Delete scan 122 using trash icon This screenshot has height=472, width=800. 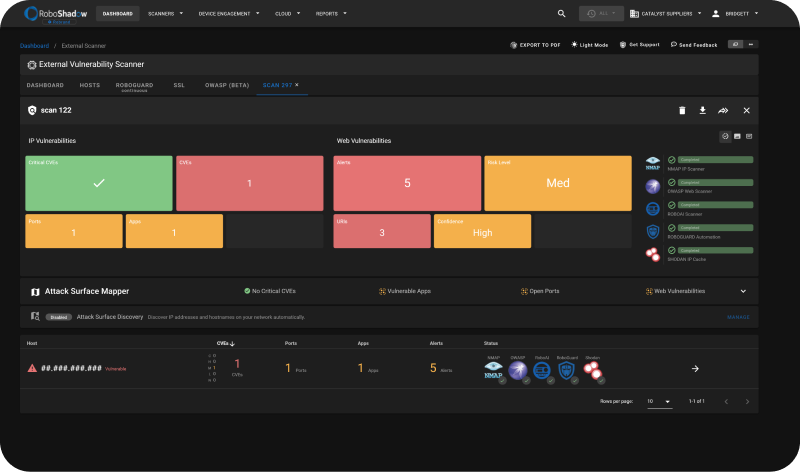tap(682, 110)
